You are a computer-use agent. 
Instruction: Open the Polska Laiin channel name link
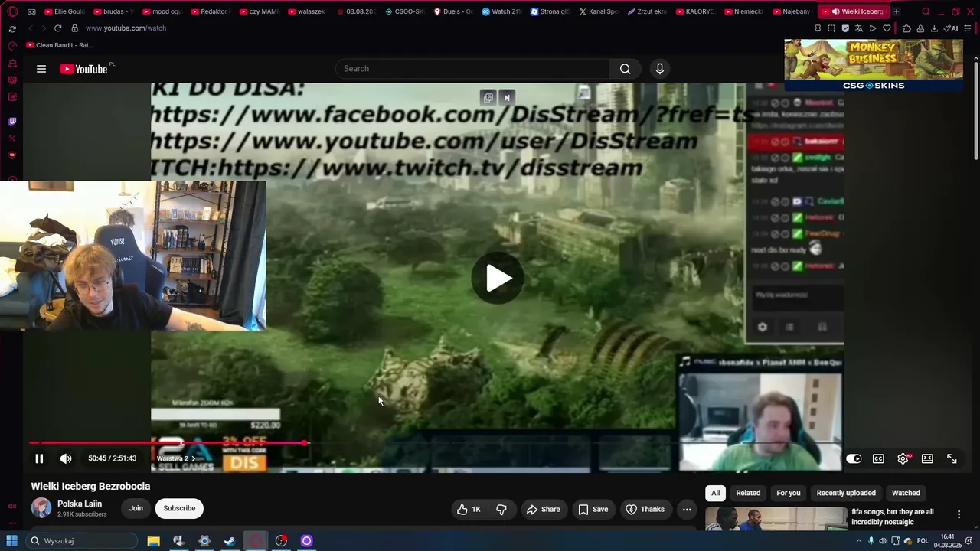pyautogui.click(x=80, y=504)
